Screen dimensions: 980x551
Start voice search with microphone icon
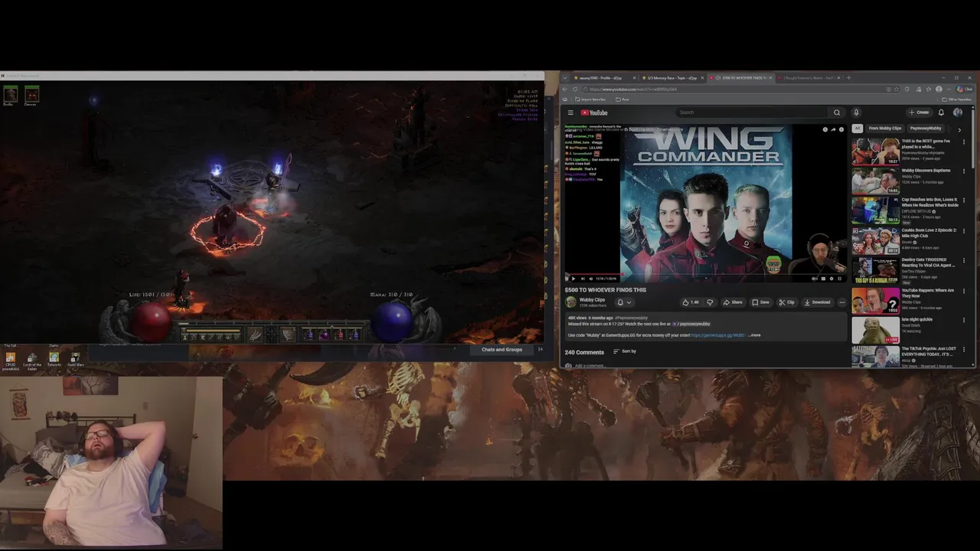856,112
